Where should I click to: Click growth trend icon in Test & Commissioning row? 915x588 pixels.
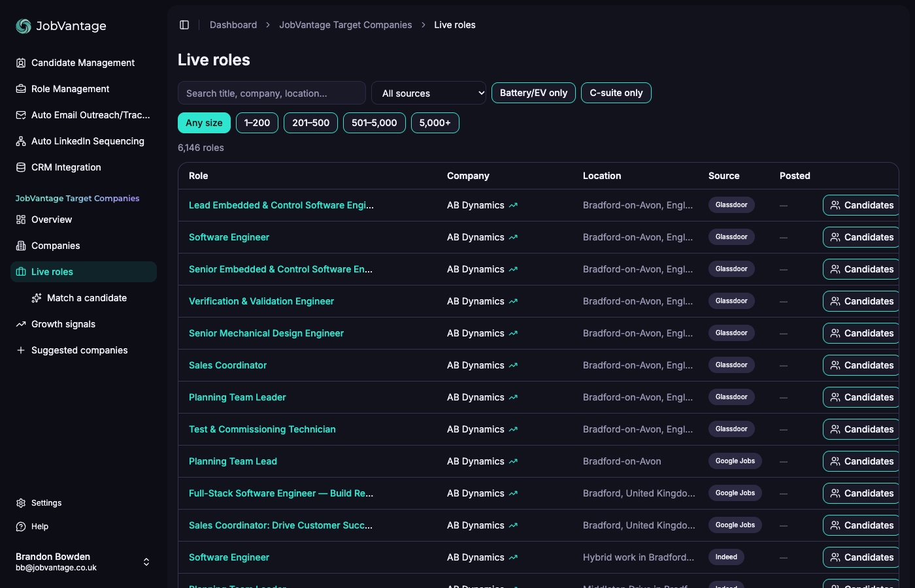pos(513,429)
